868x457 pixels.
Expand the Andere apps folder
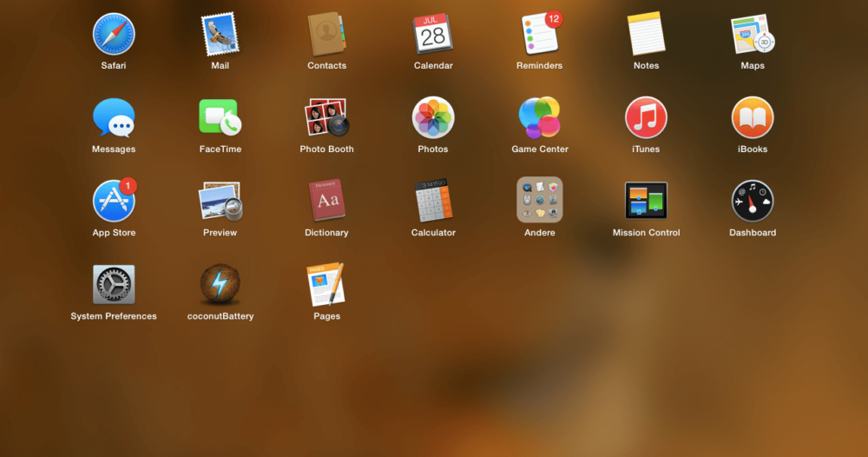[x=539, y=201]
